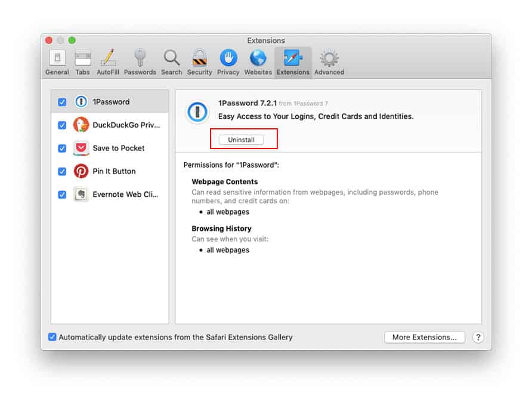
Task: Open the Privacy preferences pane
Action: click(x=228, y=63)
